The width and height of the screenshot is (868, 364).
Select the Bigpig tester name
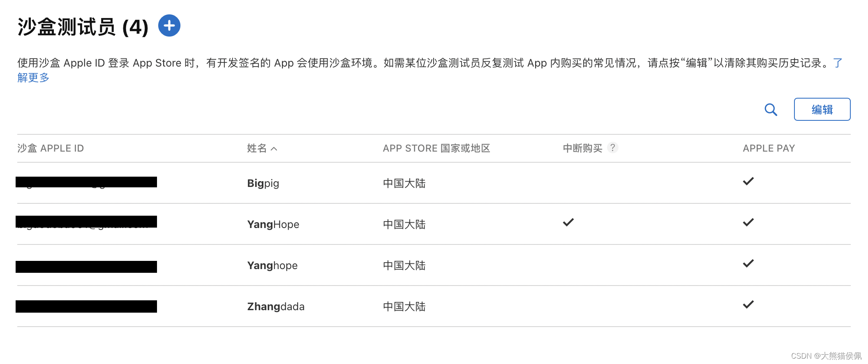click(263, 183)
